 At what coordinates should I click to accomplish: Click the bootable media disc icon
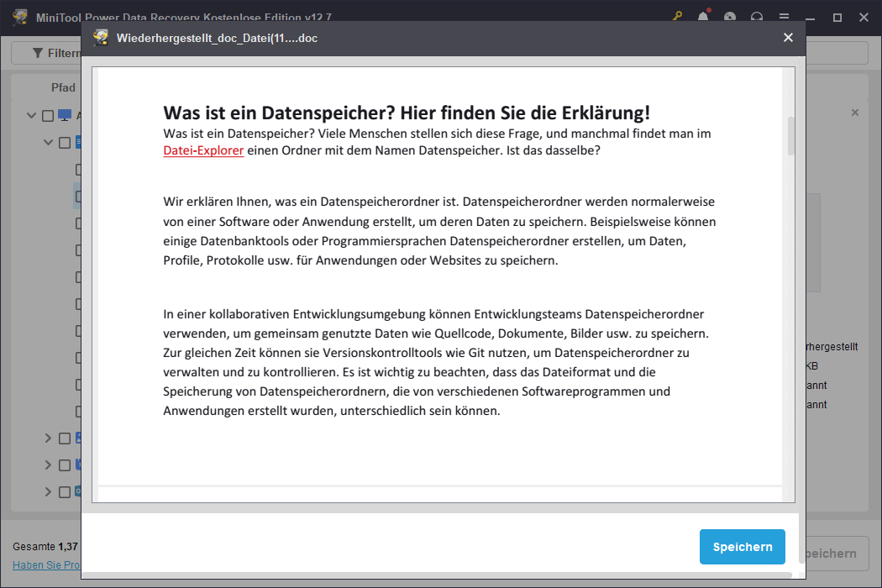click(729, 17)
